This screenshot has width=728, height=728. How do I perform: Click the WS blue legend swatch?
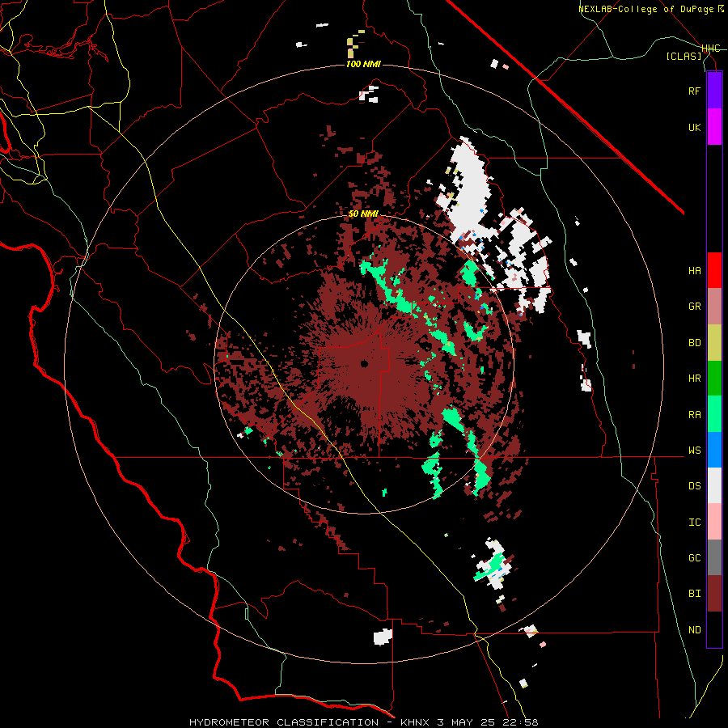(x=714, y=450)
